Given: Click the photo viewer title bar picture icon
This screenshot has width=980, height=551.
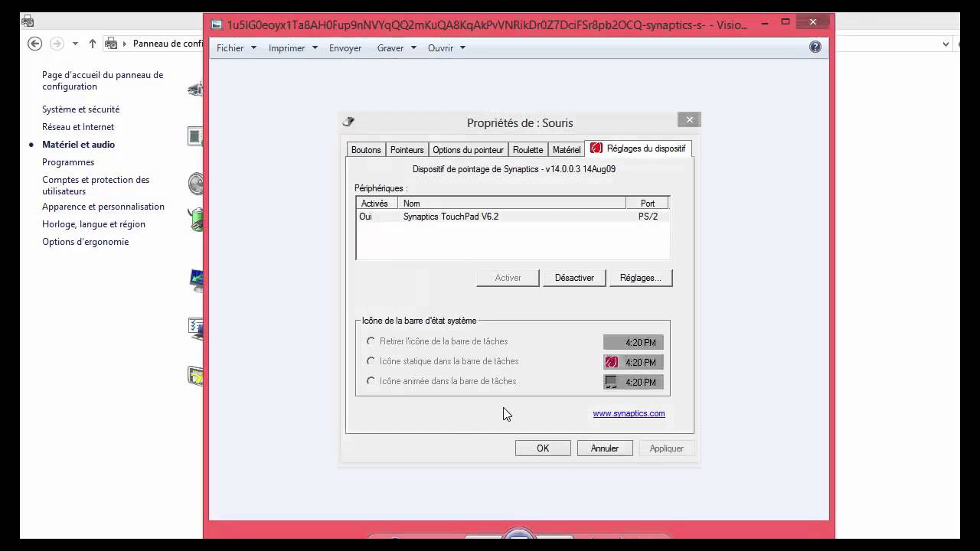Looking at the screenshot, I should point(217,24).
